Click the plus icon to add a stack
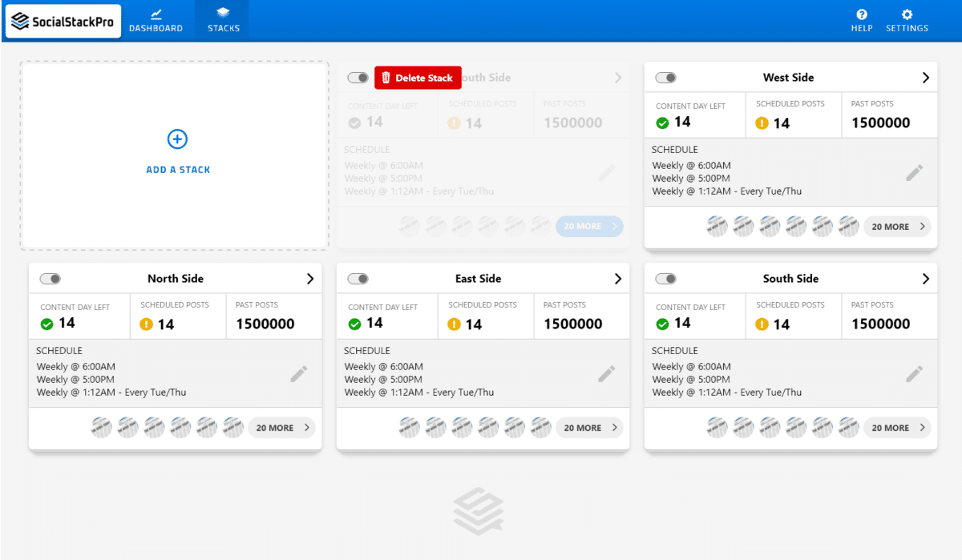The image size is (962, 560). tap(177, 139)
